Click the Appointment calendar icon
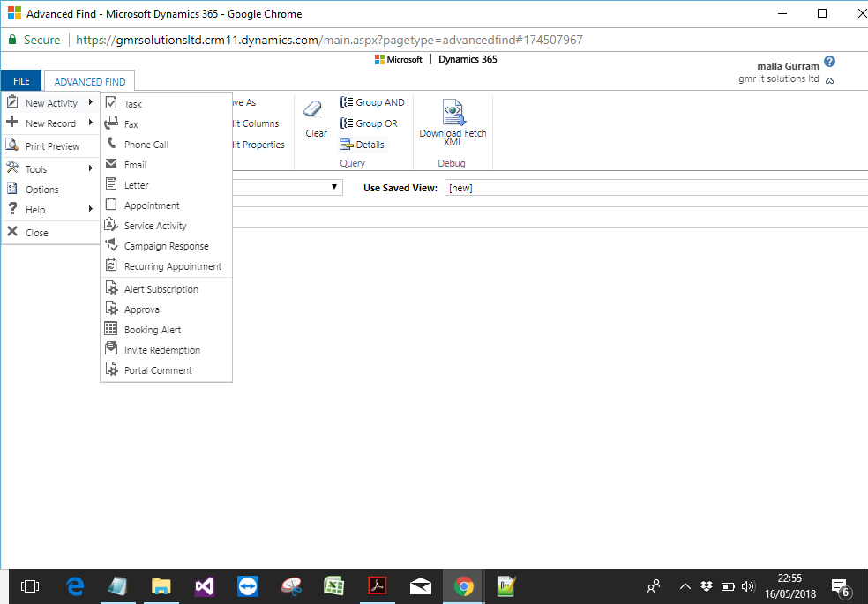 coord(111,204)
